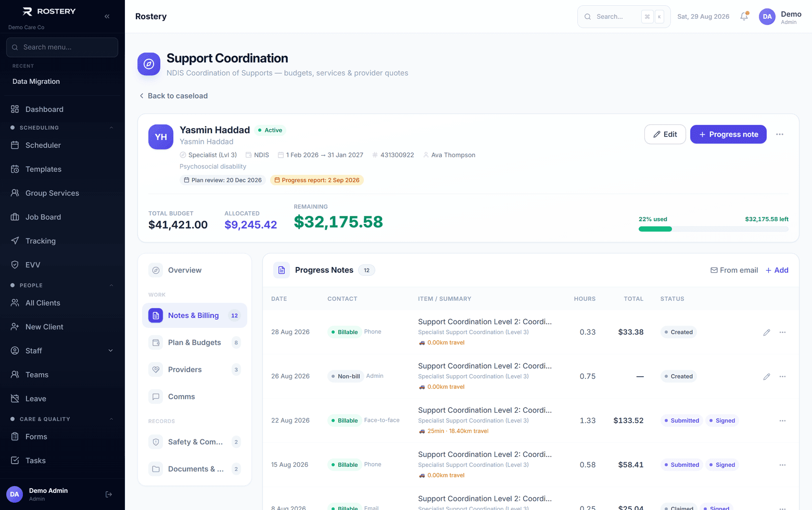Switch to Providers tab
The image size is (812, 510).
click(x=194, y=369)
